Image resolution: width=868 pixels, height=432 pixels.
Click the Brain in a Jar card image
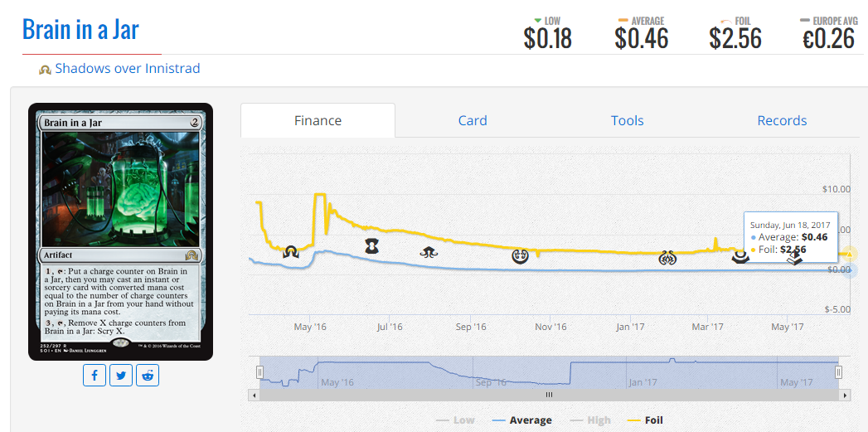click(x=120, y=231)
